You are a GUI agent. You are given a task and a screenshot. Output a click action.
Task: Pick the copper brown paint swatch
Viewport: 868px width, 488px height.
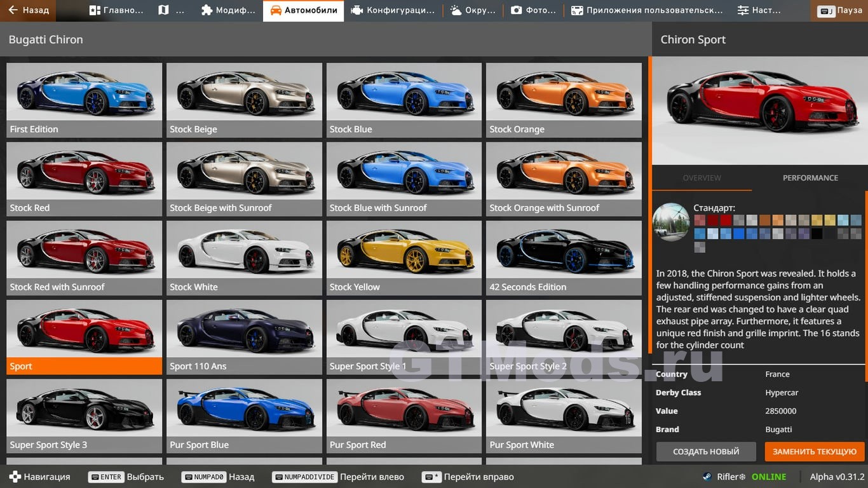coord(764,220)
